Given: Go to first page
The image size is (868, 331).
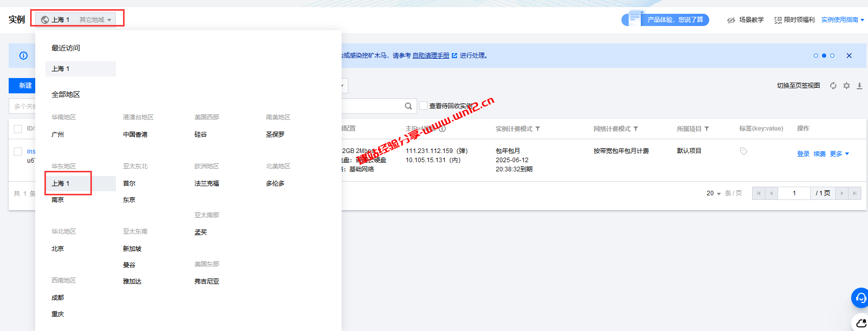Looking at the screenshot, I should click(x=759, y=193).
